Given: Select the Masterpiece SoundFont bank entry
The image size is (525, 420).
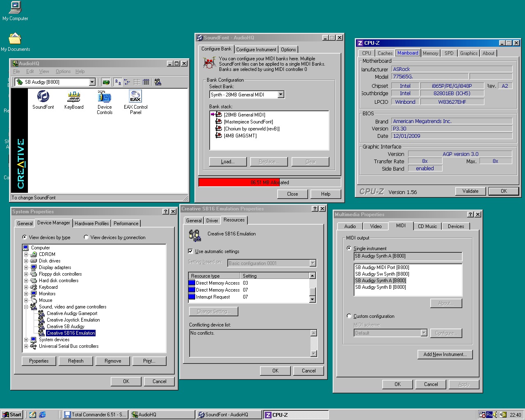Looking at the screenshot, I should (x=248, y=122).
